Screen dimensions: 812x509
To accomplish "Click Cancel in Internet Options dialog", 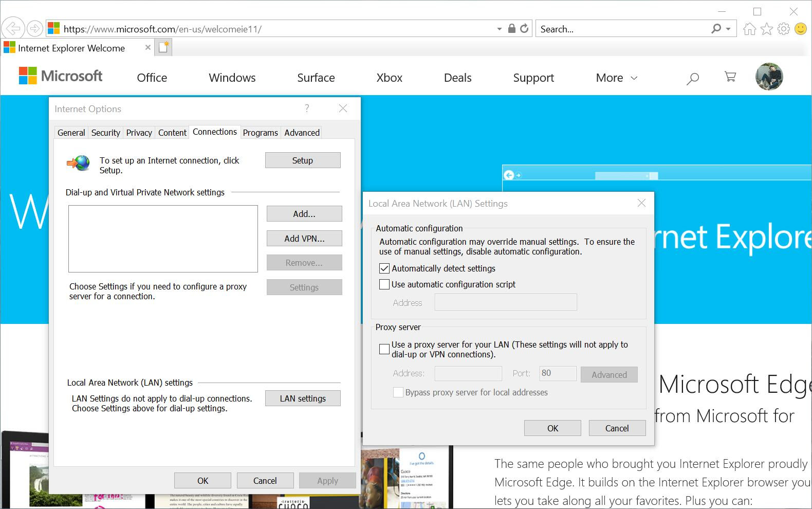I will click(265, 481).
